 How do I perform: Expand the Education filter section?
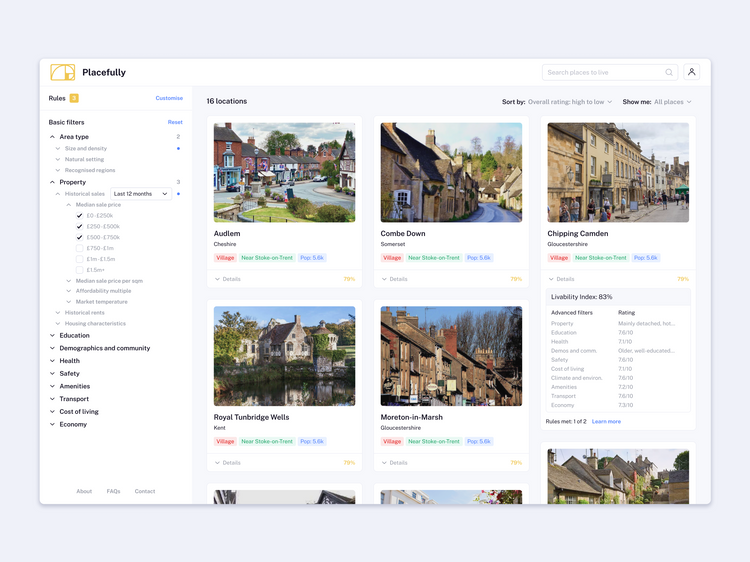pos(73,336)
